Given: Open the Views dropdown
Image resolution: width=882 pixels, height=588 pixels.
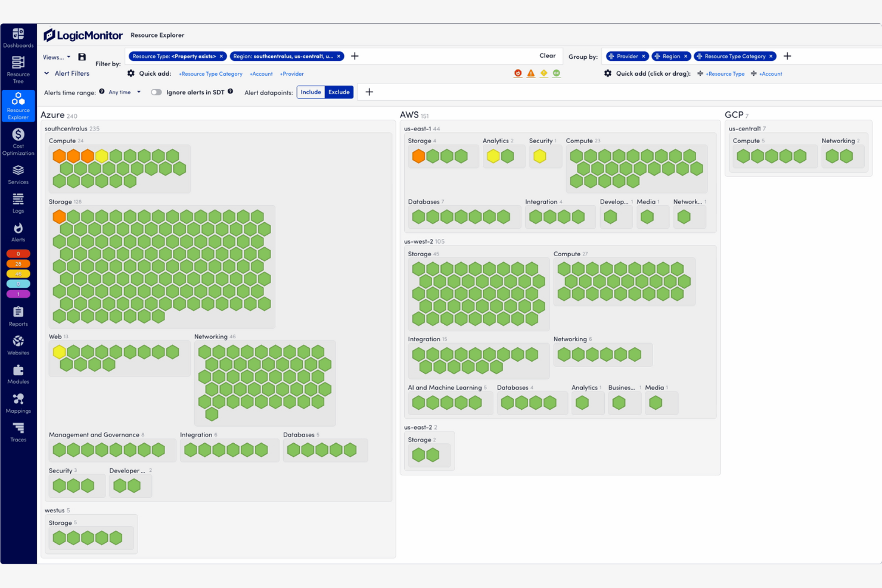Looking at the screenshot, I should 57,57.
